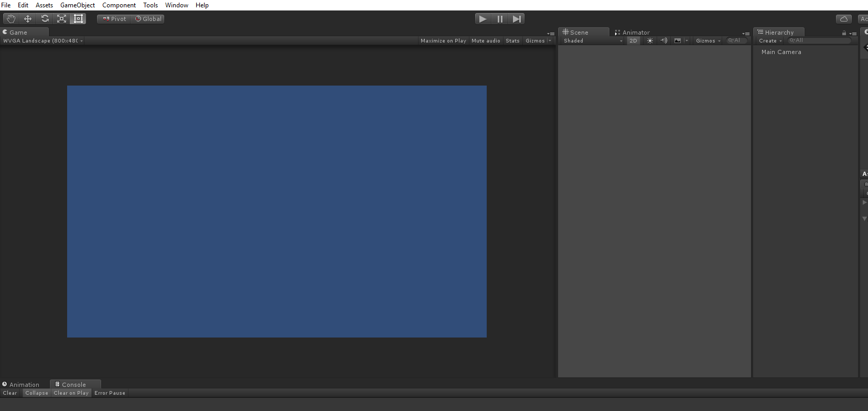This screenshot has height=411, width=868.
Task: Switch to the Hierarchy tab
Action: click(779, 32)
